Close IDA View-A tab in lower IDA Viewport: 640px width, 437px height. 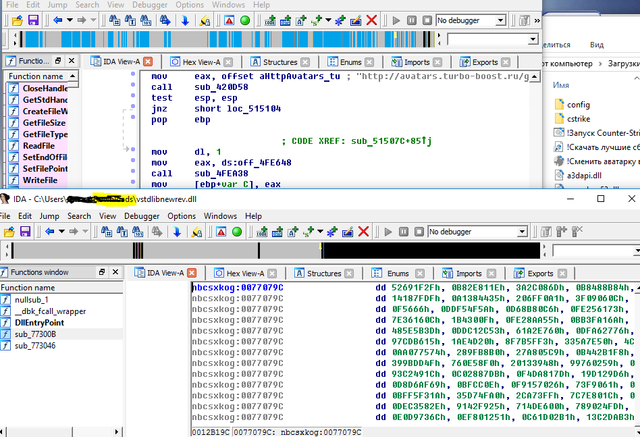192,273
